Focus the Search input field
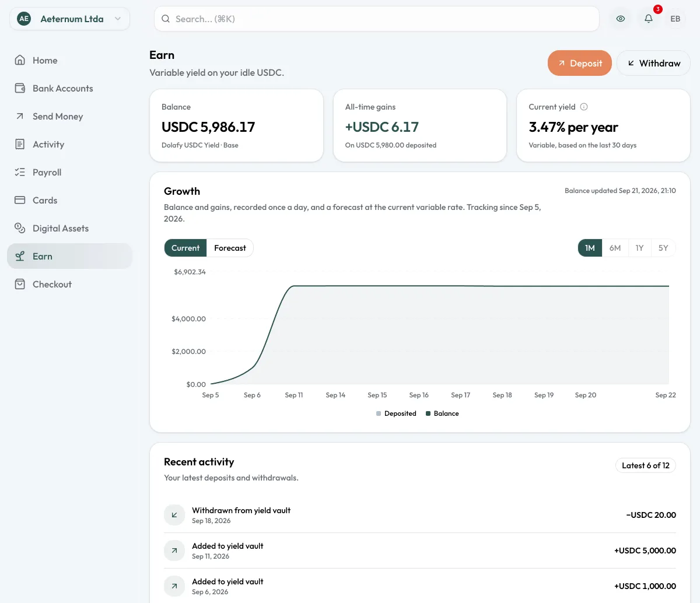Viewport: 700px width, 603px height. pyautogui.click(x=377, y=19)
